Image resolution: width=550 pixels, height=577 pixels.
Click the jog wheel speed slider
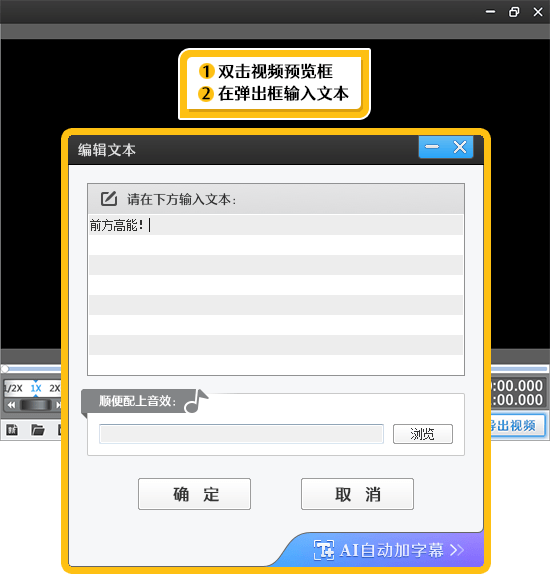pos(36,405)
